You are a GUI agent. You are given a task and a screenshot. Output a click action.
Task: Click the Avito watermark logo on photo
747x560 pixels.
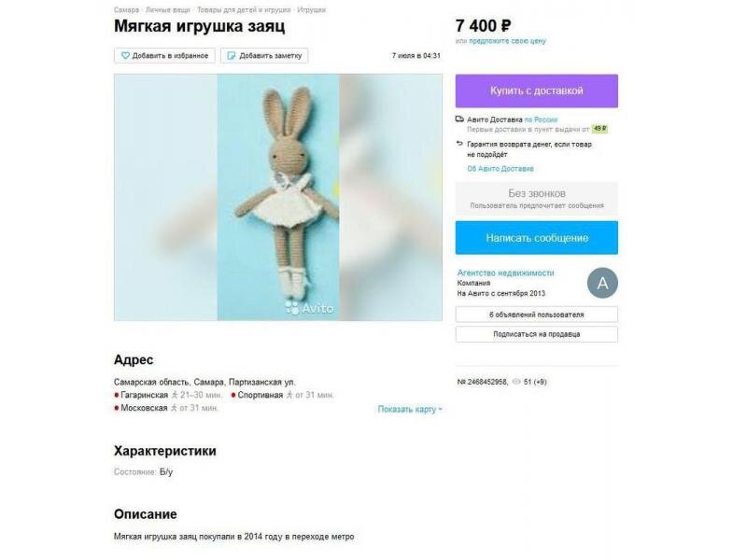coord(310,308)
